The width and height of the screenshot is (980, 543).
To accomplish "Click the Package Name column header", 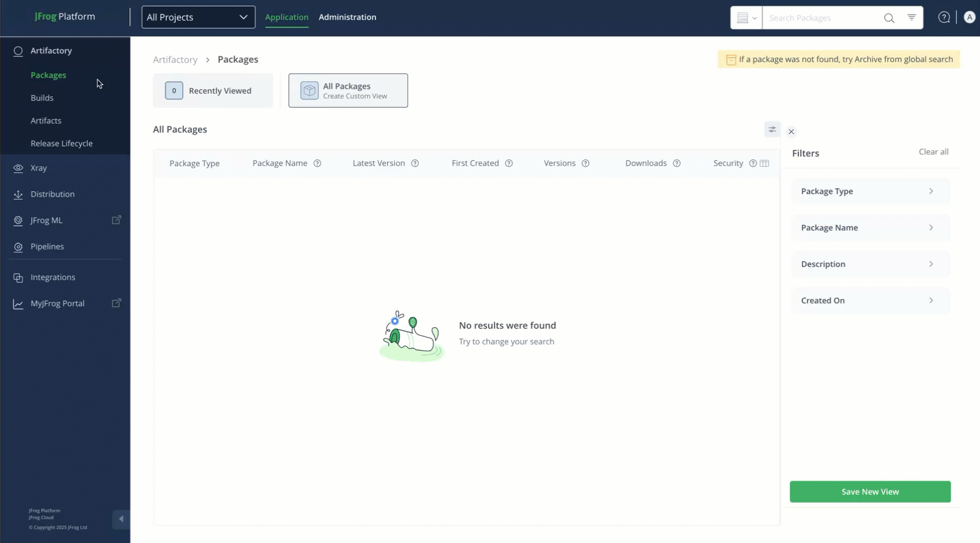I will point(280,163).
